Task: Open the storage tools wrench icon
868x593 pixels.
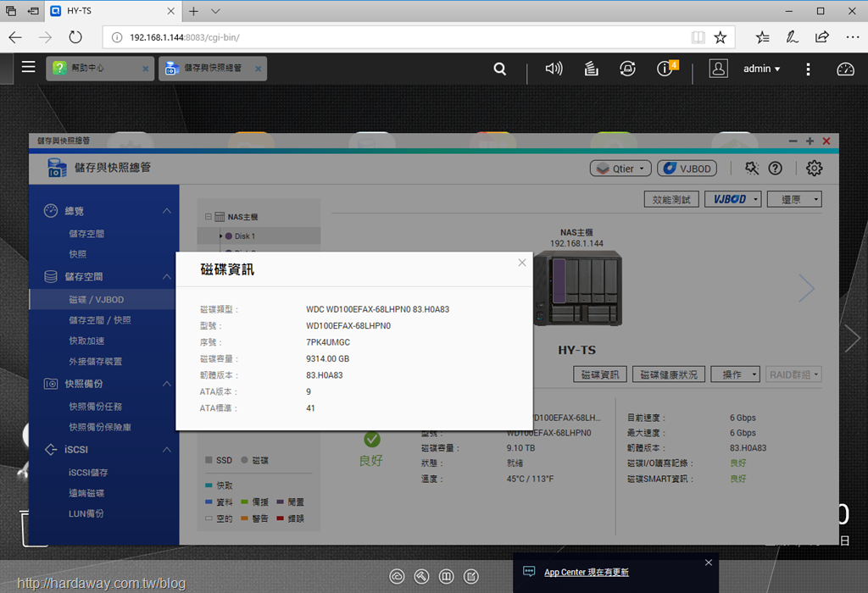Action: [x=752, y=169]
